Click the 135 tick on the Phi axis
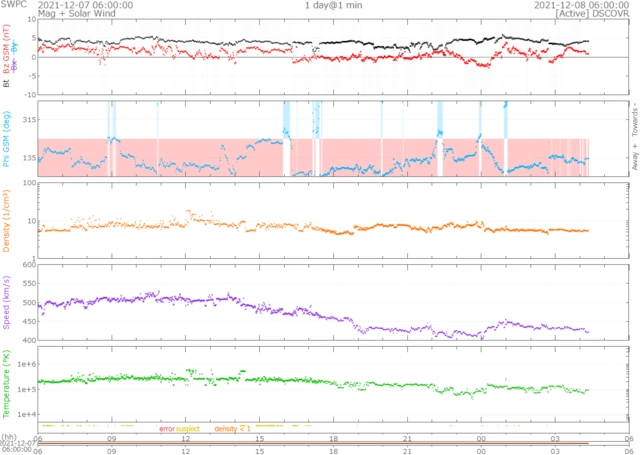 (29, 158)
